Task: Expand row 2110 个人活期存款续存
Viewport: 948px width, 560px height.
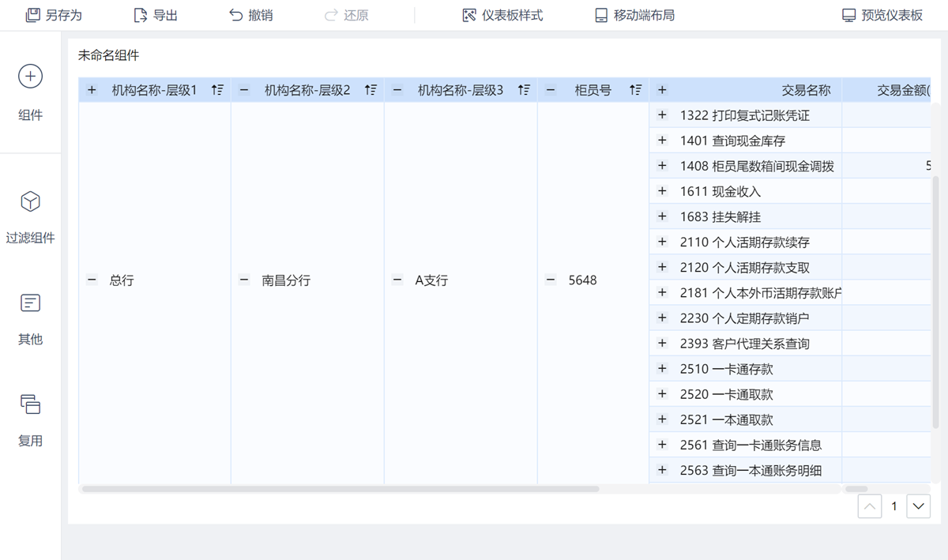Action: pyautogui.click(x=662, y=242)
